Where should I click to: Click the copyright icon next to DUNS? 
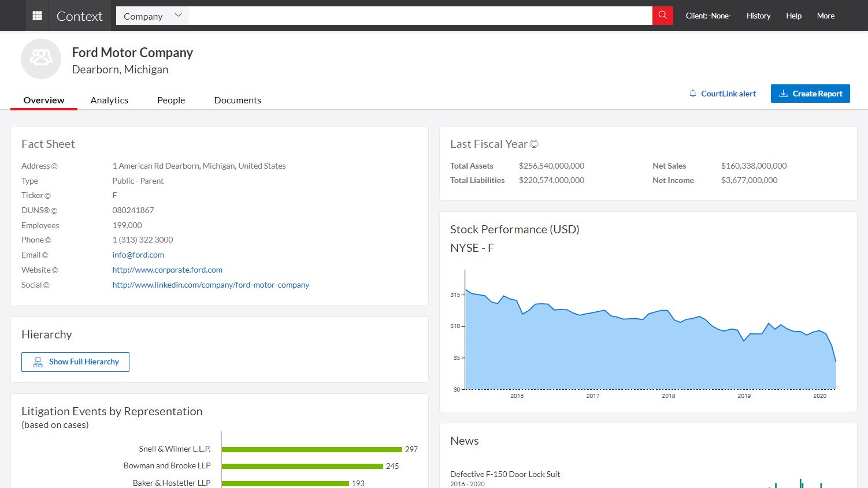pyautogui.click(x=54, y=211)
